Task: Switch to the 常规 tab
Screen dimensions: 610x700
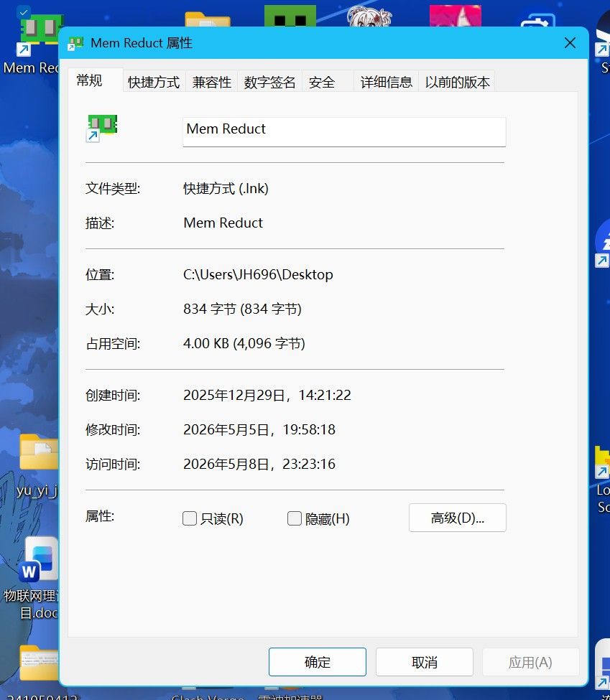Action: click(x=95, y=80)
